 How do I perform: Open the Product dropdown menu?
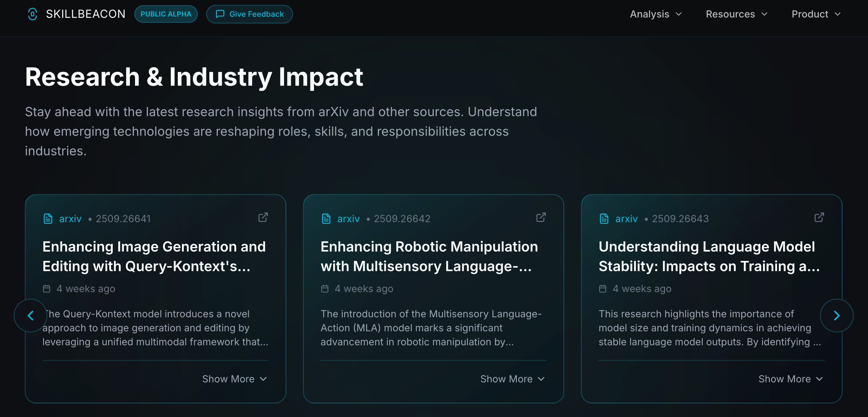pos(816,14)
